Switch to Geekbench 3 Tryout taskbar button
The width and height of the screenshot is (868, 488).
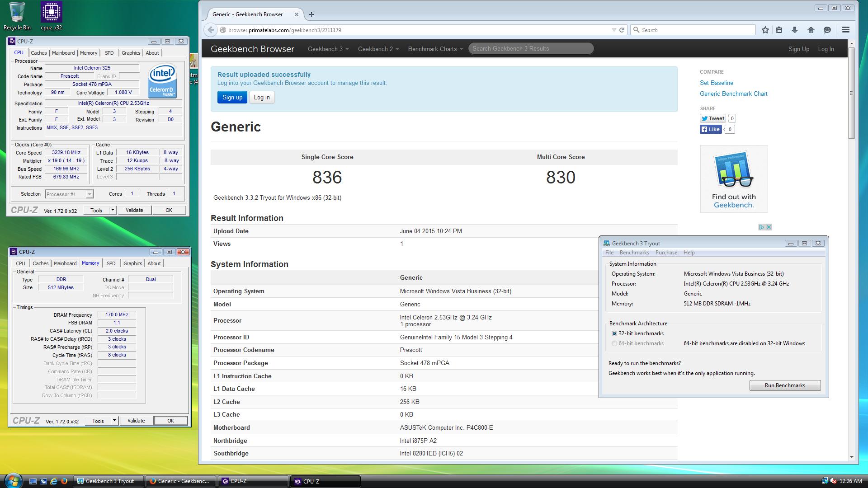tap(109, 481)
